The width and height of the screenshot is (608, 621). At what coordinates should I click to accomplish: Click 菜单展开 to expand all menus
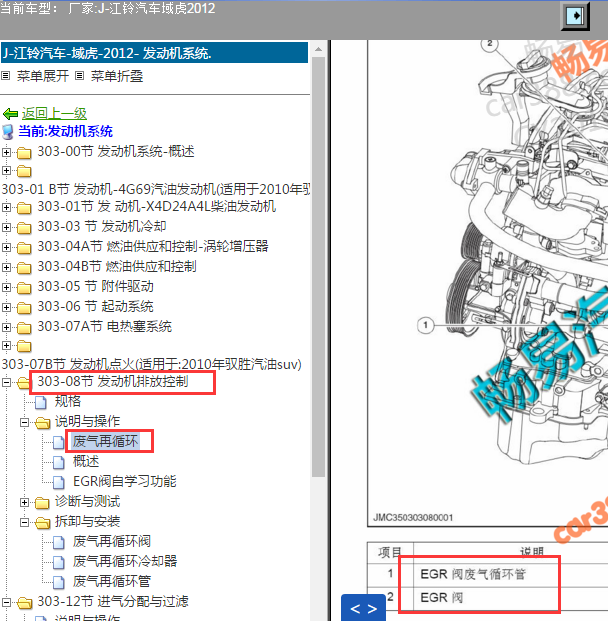[43, 76]
